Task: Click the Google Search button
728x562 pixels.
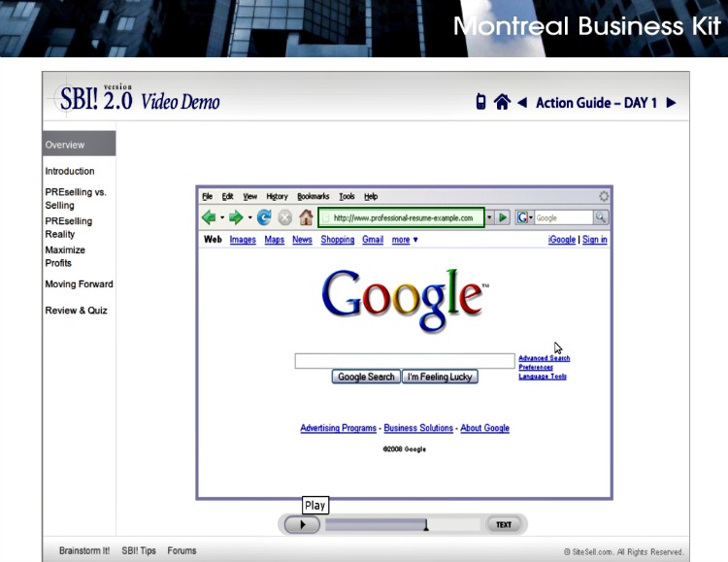Action: (366, 377)
